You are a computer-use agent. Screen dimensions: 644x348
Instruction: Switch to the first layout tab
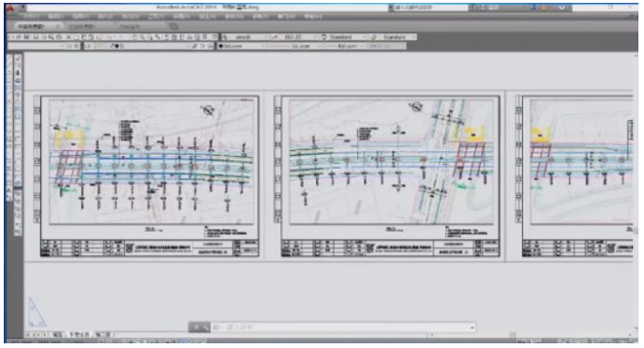tap(80, 335)
